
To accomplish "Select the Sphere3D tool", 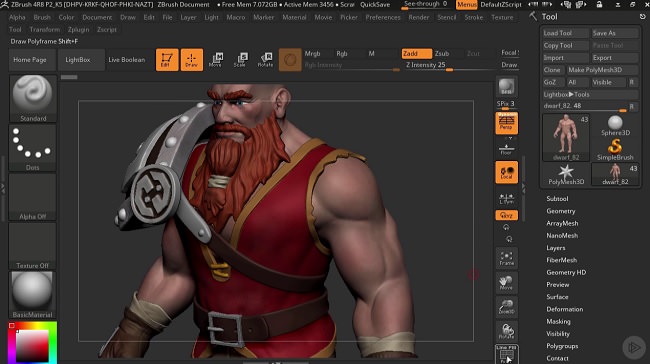I will click(x=615, y=126).
